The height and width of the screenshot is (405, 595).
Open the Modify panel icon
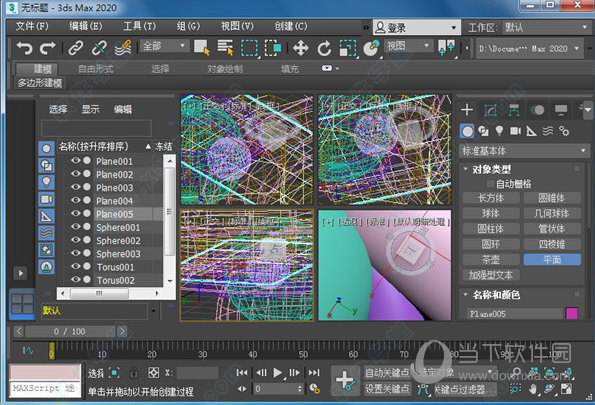click(x=491, y=110)
